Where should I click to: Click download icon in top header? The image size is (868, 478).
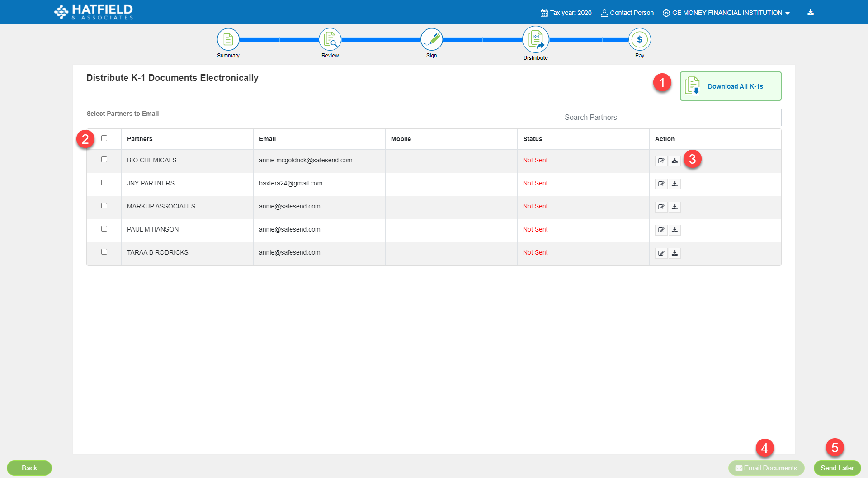[x=811, y=13]
